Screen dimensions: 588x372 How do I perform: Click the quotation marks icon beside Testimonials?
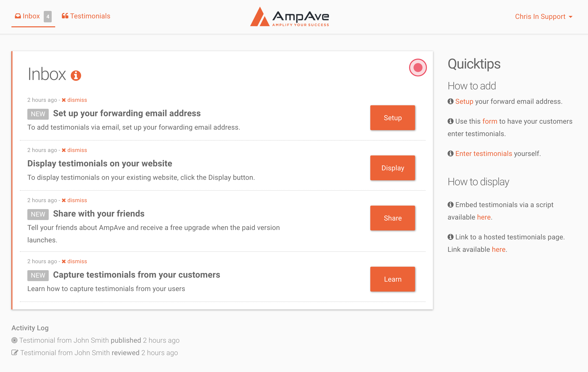click(65, 15)
